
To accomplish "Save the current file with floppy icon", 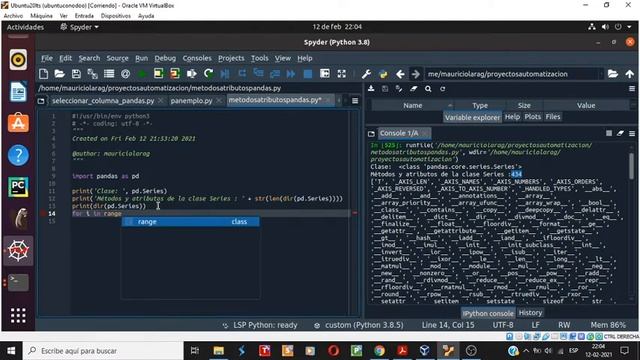I will 76,74.
